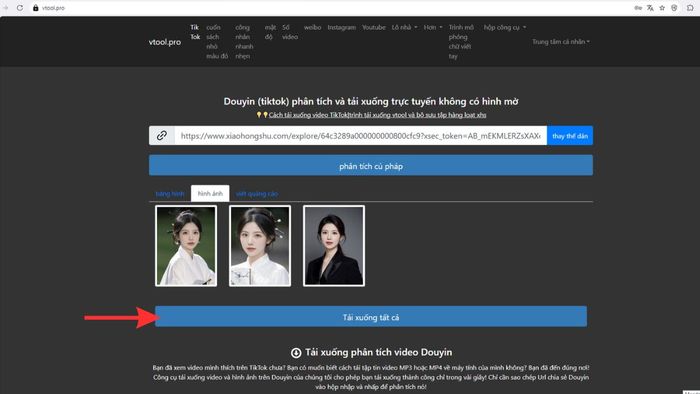Image resolution: width=700 pixels, height=394 pixels.
Task: Bookmark this page with the star icon
Action: click(662, 8)
